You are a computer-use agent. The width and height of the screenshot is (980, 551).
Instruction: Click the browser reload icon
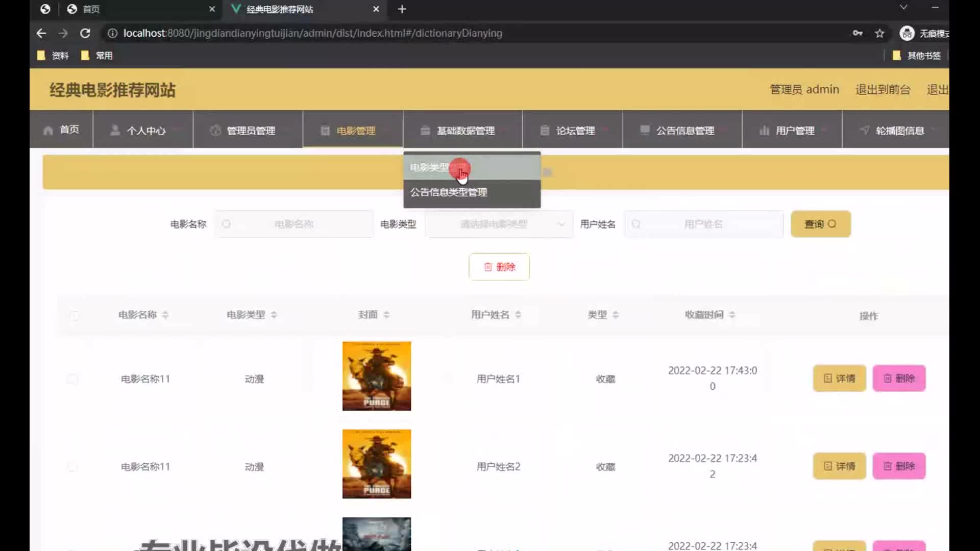85,33
